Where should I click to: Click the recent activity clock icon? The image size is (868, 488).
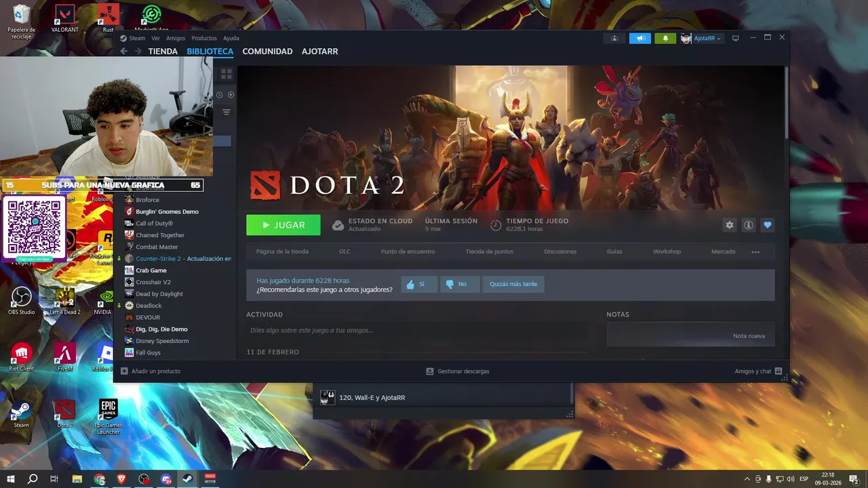pos(220,95)
